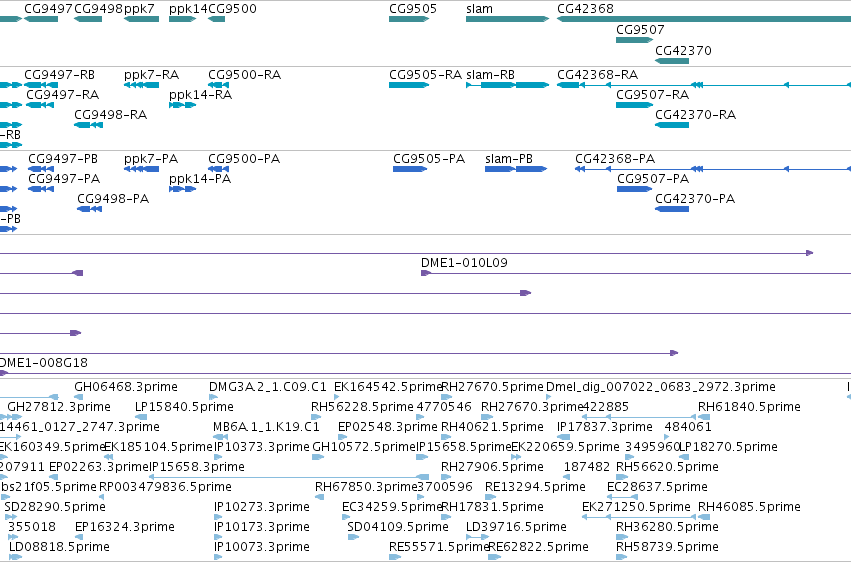Select EST RP003479836.5prime

click(x=166, y=487)
